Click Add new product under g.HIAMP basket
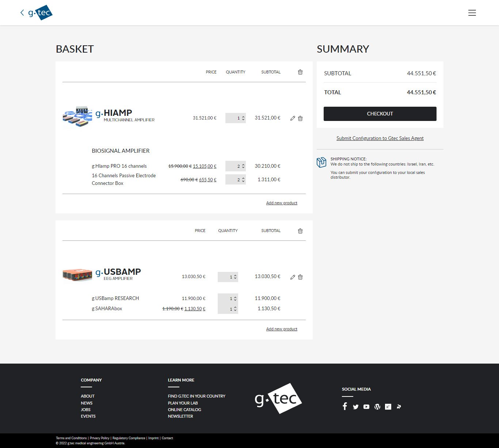The width and height of the screenshot is (499, 448). [x=282, y=203]
